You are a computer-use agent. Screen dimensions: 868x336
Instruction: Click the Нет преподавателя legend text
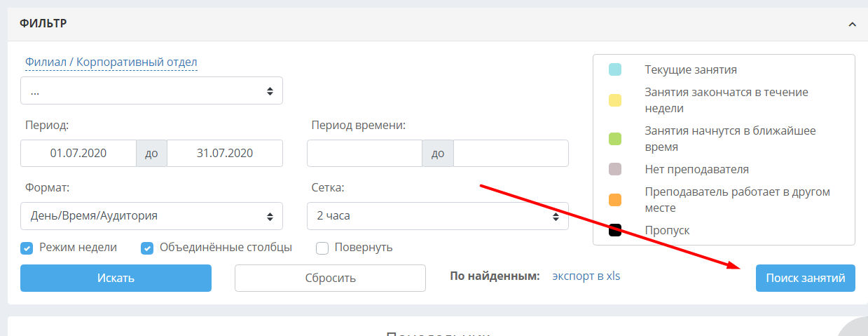point(697,169)
